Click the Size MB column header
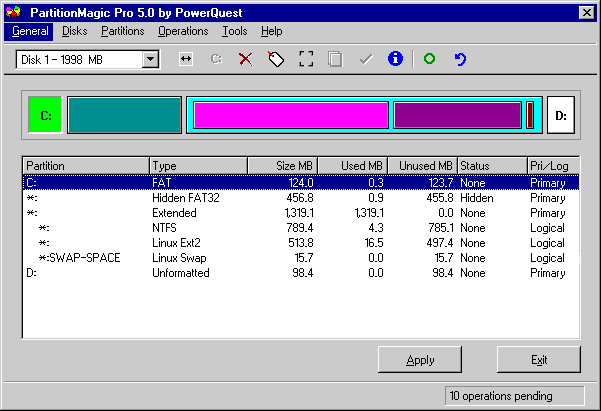This screenshot has width=601, height=411. pyautogui.click(x=283, y=166)
